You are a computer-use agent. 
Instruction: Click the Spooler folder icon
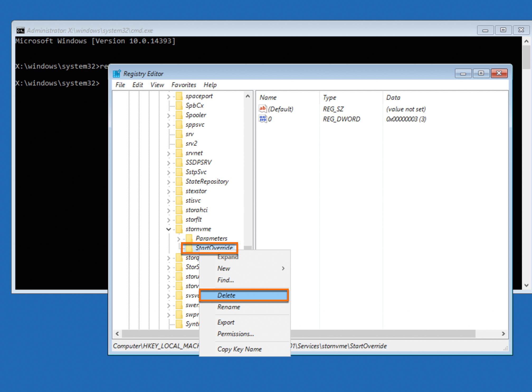[x=179, y=115]
